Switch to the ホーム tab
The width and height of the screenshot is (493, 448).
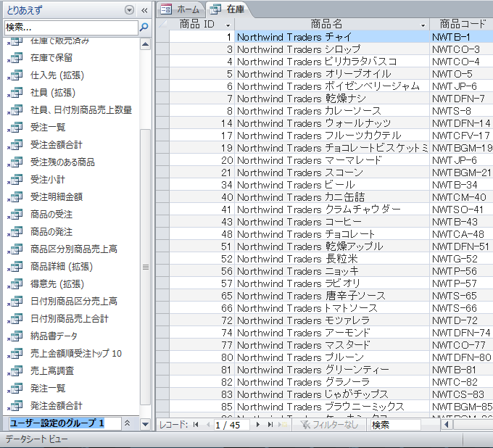pos(180,9)
